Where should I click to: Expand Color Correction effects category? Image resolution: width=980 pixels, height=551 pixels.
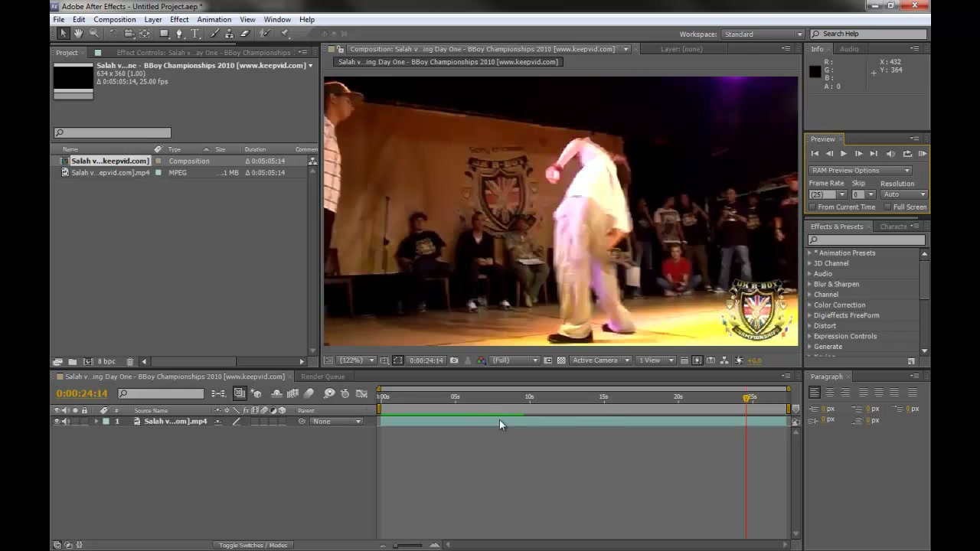809,305
